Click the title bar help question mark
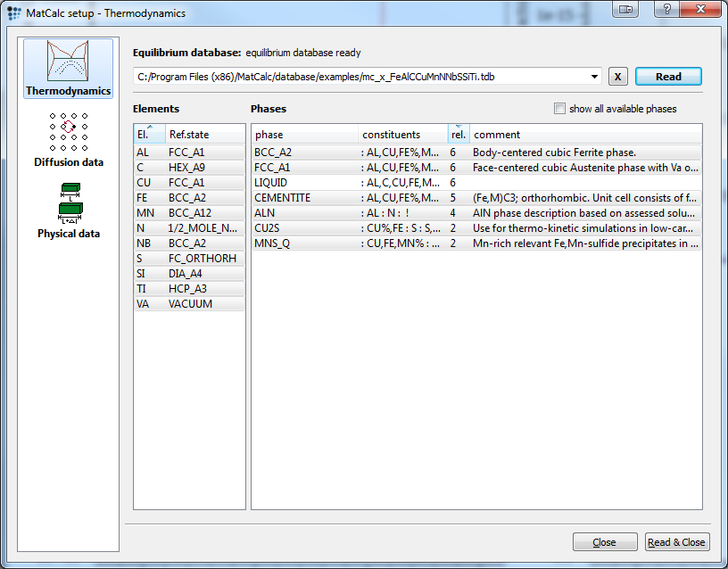728x569 pixels. click(x=665, y=9)
